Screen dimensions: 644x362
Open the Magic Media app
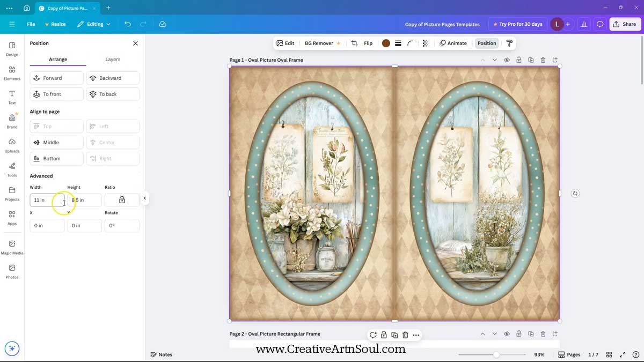(12, 247)
